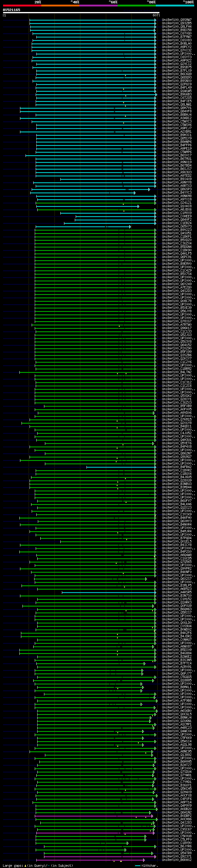Screen dimensions: 197x868
Task: Click the purple ~60% color scale segment
Action: [98, 6]
